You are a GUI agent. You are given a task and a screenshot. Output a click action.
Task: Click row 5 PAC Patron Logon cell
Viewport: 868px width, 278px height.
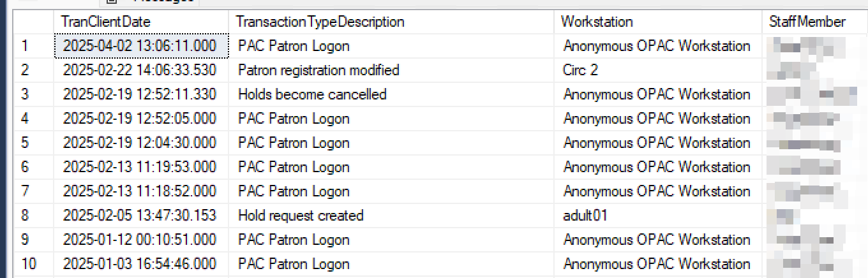[391, 143]
